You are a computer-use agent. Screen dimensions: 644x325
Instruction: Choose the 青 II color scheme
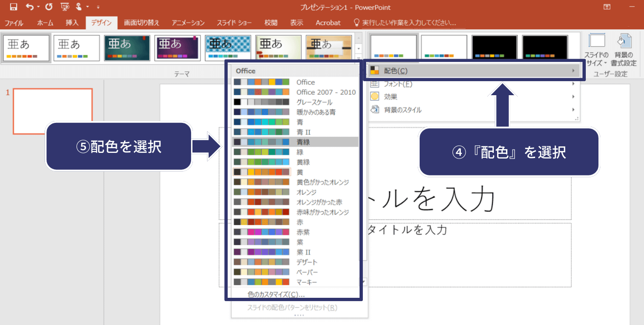tap(296, 132)
